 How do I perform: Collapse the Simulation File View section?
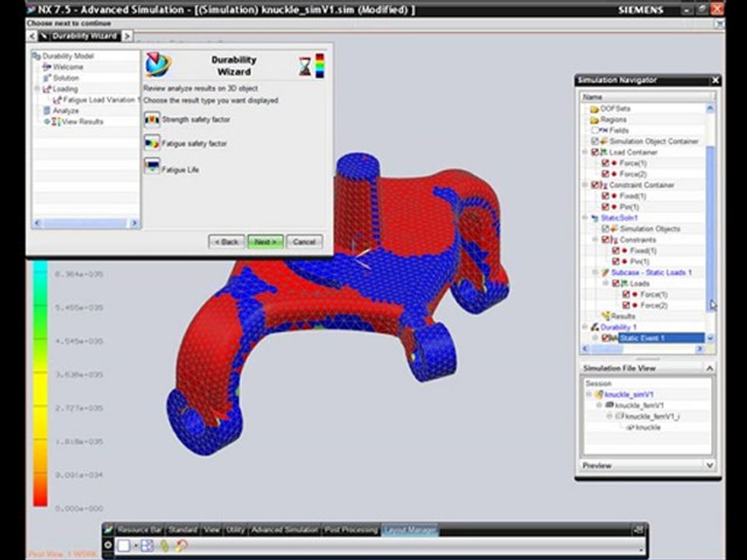click(x=710, y=368)
